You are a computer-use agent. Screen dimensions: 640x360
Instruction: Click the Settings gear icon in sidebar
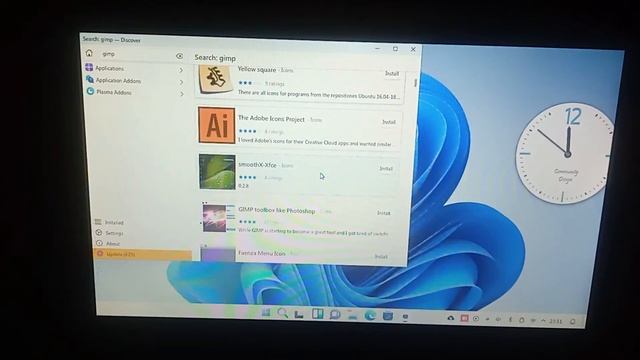coord(98,233)
